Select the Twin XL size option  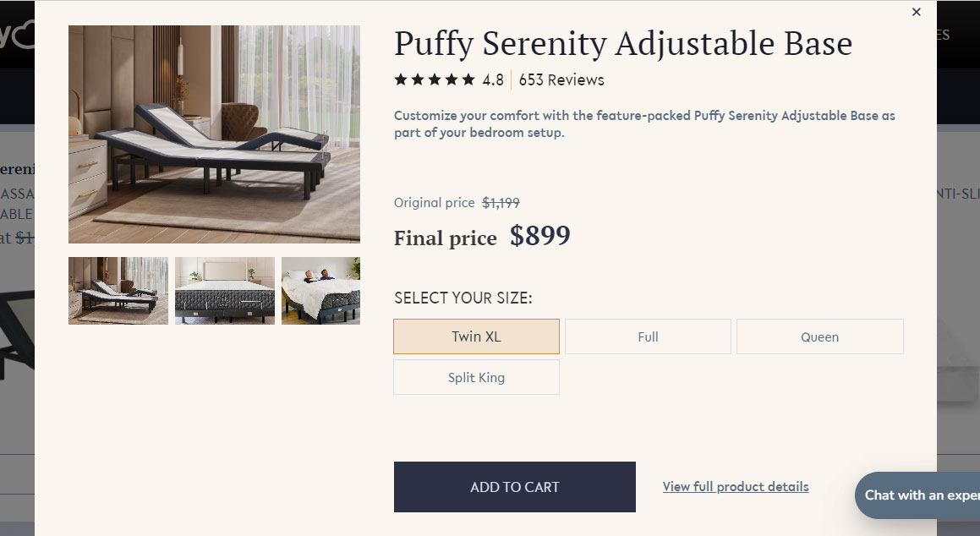pos(476,336)
